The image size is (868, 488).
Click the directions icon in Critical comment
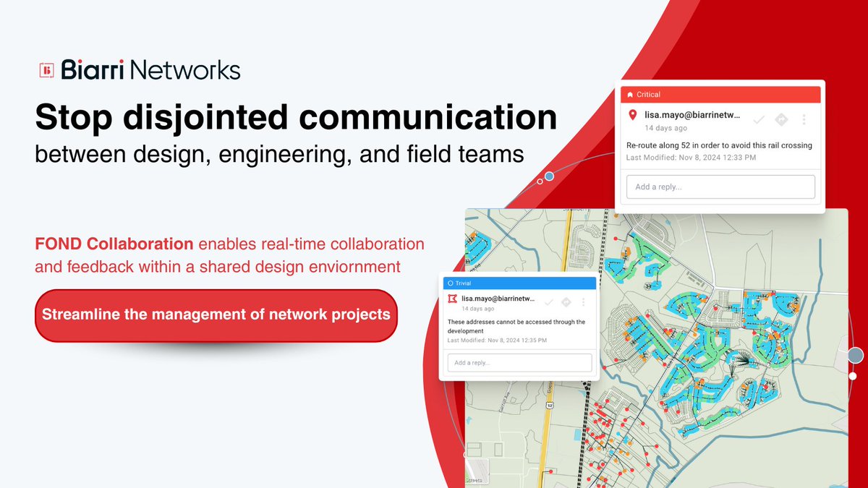[x=781, y=119]
